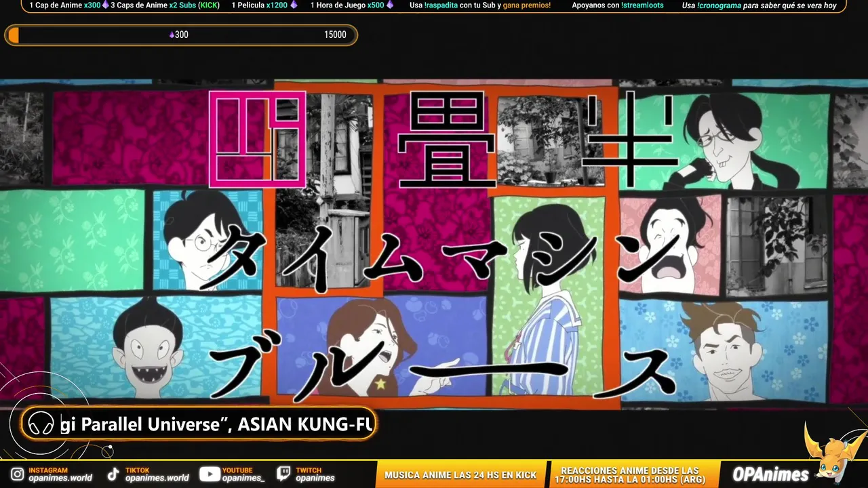Click '1 Cap de Anime x300' text
Image resolution: width=868 pixels, height=488 pixels.
65,5
